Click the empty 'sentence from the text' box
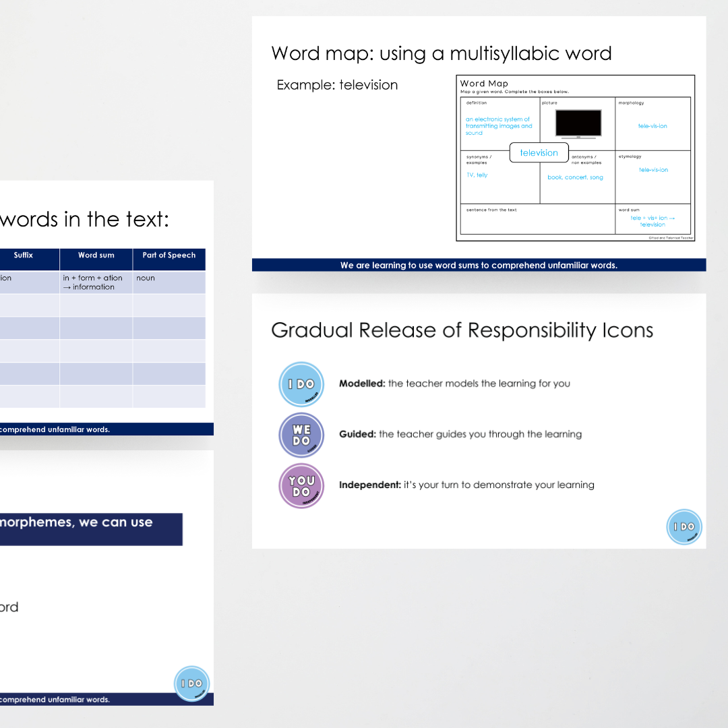This screenshot has height=728, width=728. [537, 222]
